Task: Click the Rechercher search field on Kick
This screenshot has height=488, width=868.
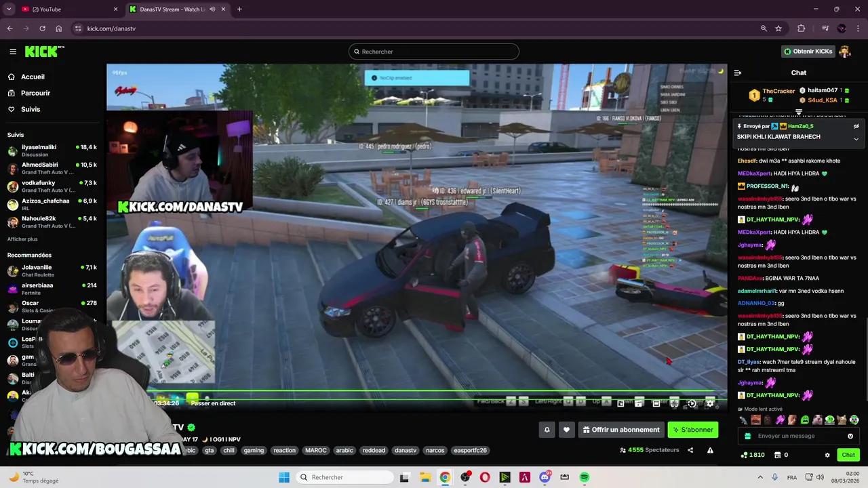Action: coord(434,52)
